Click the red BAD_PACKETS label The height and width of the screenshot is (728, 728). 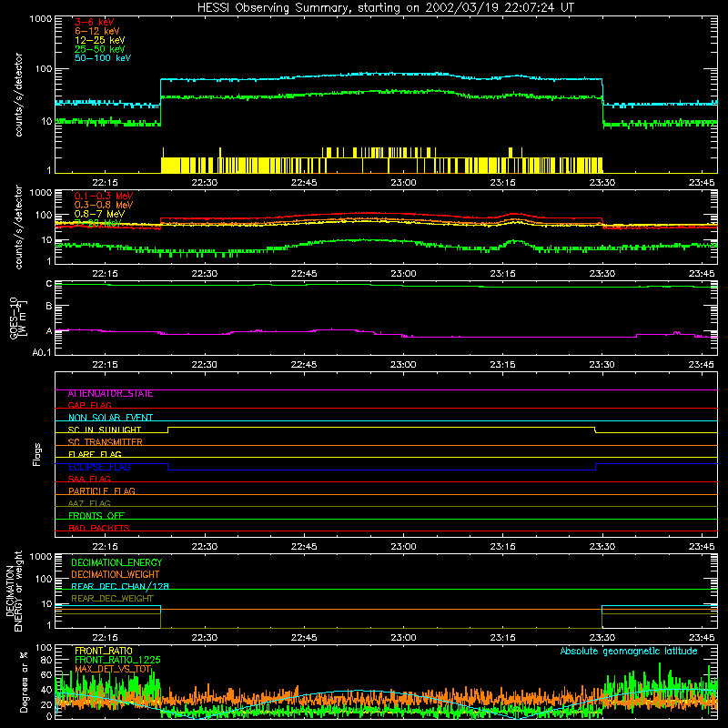(99, 528)
